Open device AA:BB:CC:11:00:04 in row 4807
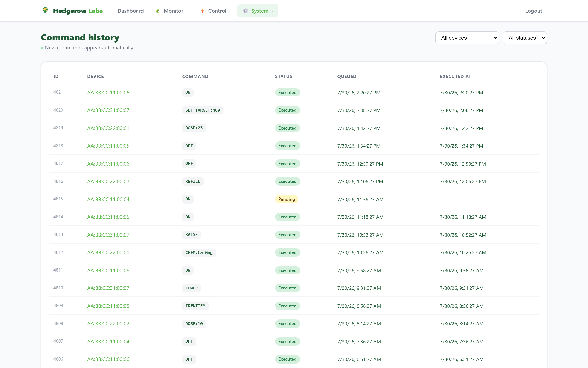The image size is (588, 368). pos(108,341)
